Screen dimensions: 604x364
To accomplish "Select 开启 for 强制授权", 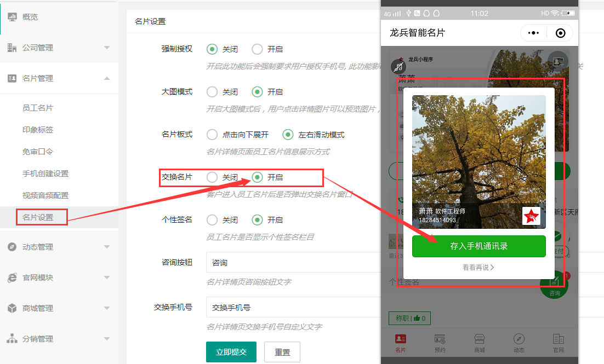I will tap(257, 49).
